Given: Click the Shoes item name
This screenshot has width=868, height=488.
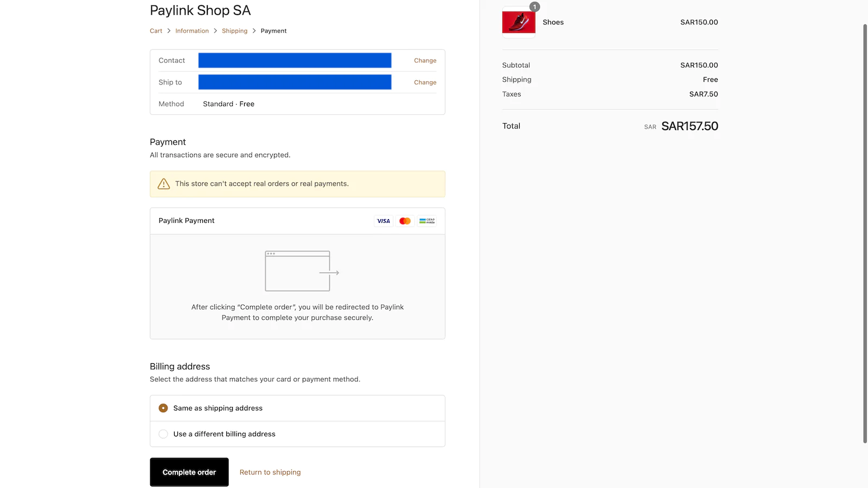Looking at the screenshot, I should pyautogui.click(x=553, y=22).
